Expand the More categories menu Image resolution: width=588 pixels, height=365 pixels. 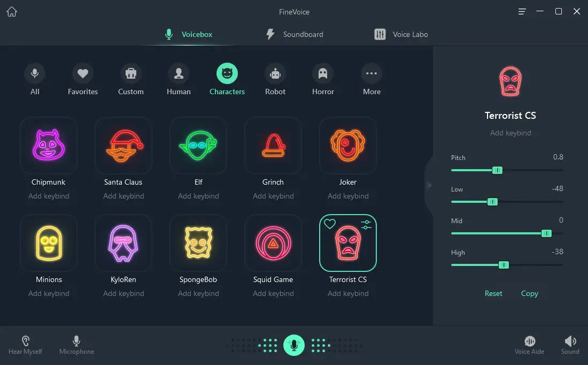point(371,79)
